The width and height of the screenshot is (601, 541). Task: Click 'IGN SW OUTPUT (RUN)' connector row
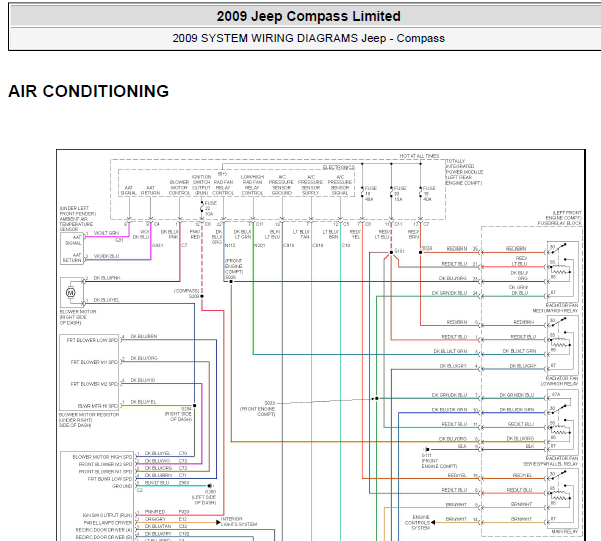coord(107,515)
